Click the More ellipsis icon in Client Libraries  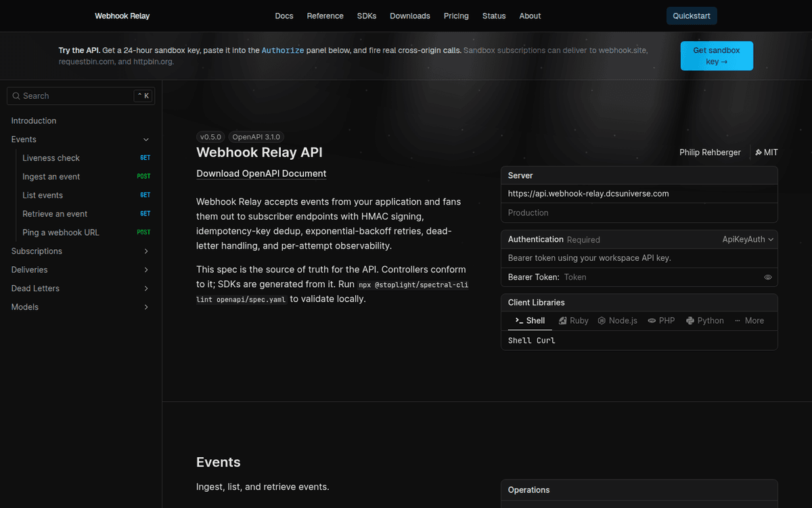[x=738, y=320]
